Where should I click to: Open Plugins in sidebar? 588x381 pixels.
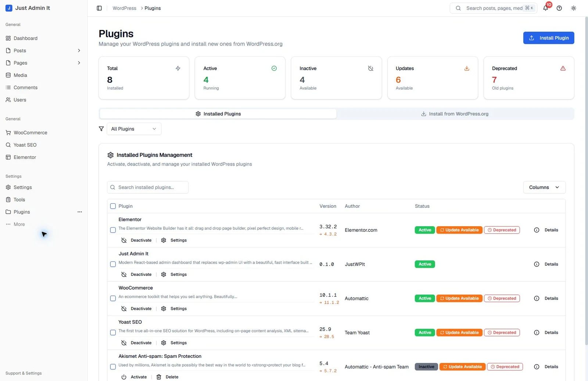22,212
